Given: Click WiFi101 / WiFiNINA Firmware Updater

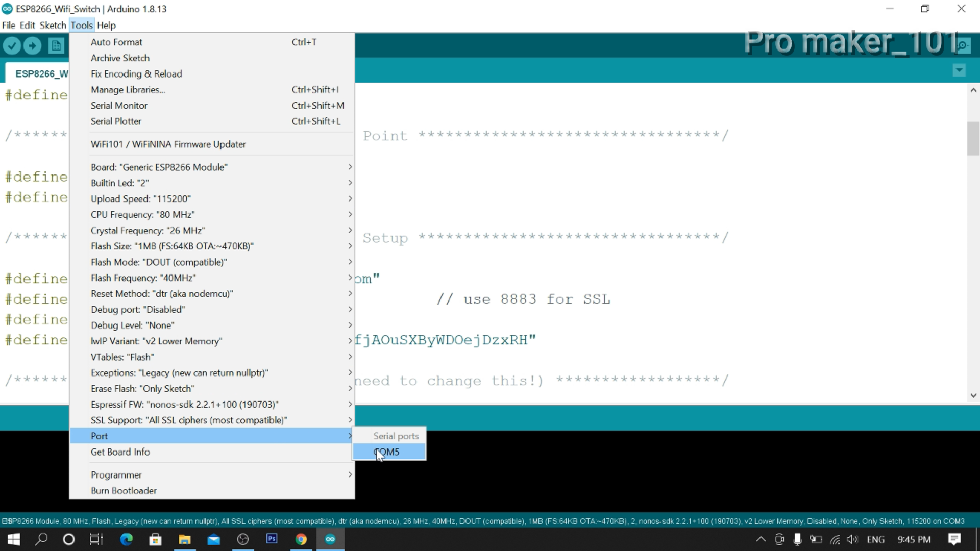Looking at the screenshot, I should pos(168,144).
